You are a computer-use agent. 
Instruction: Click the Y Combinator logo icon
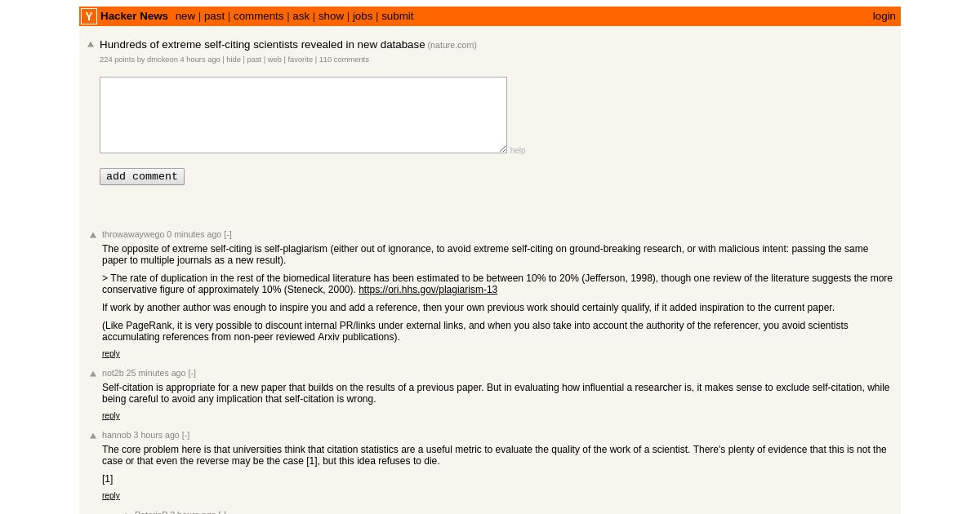point(89,16)
